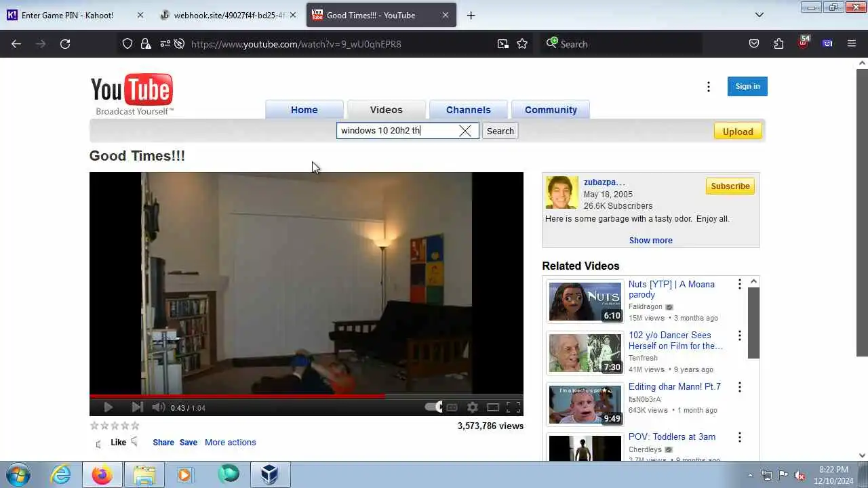Click the related videos scrollbar thumb
The image size is (868, 488).
pos(753,323)
